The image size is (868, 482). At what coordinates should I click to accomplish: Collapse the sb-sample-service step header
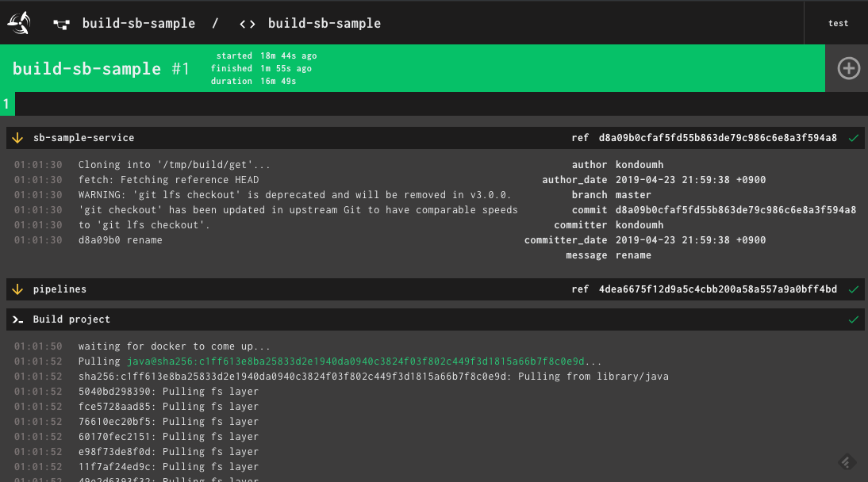435,138
